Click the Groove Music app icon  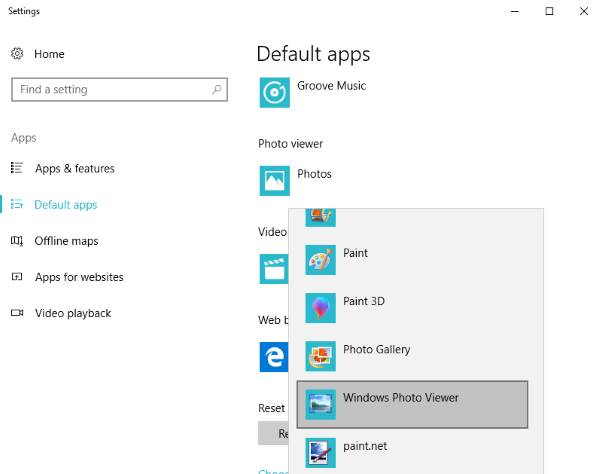click(x=274, y=92)
